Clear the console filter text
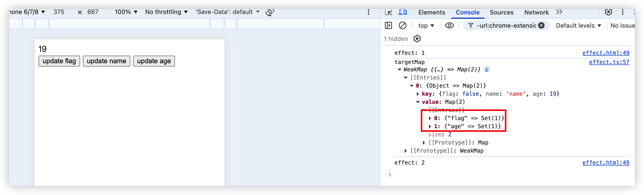Screen dimensions: 644x195 541,25
